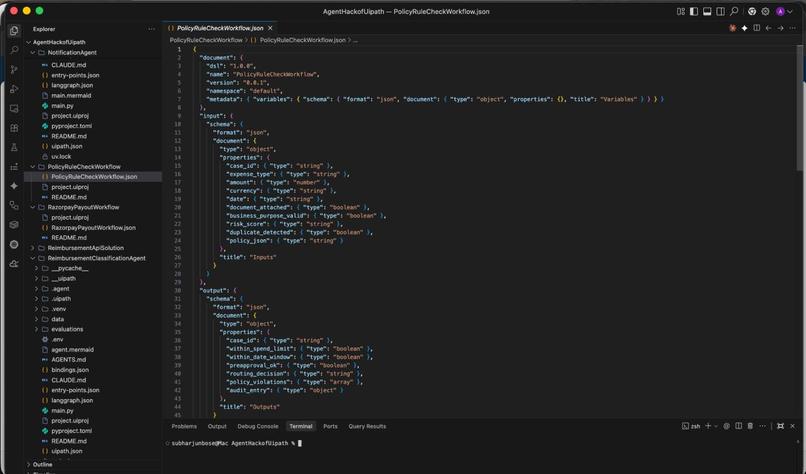Open the Testing flask view
The height and width of the screenshot is (474, 806).
click(14, 148)
